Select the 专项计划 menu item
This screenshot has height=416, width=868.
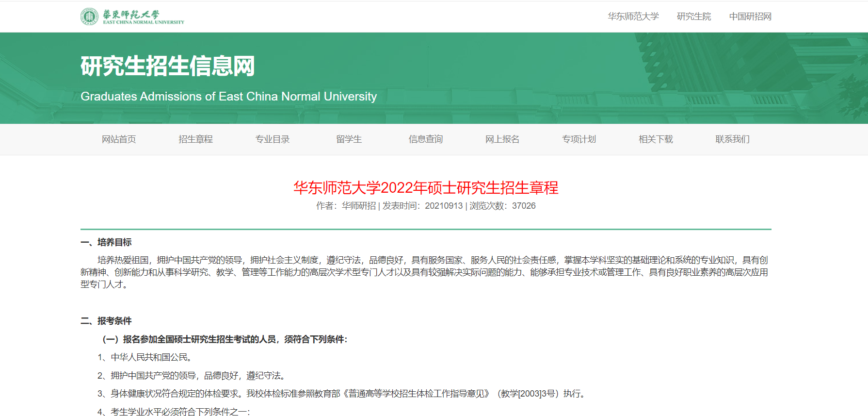579,139
